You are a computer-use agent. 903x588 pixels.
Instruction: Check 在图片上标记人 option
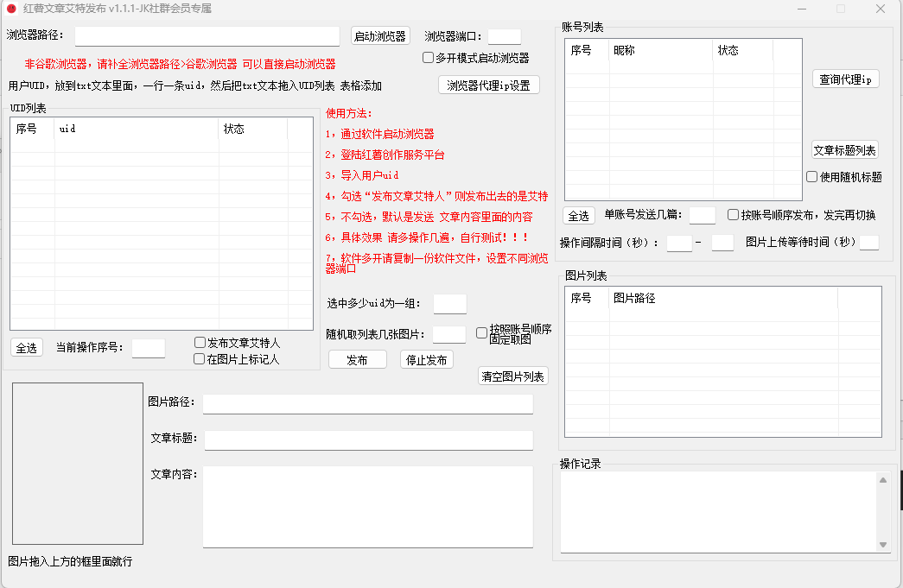[200, 358]
